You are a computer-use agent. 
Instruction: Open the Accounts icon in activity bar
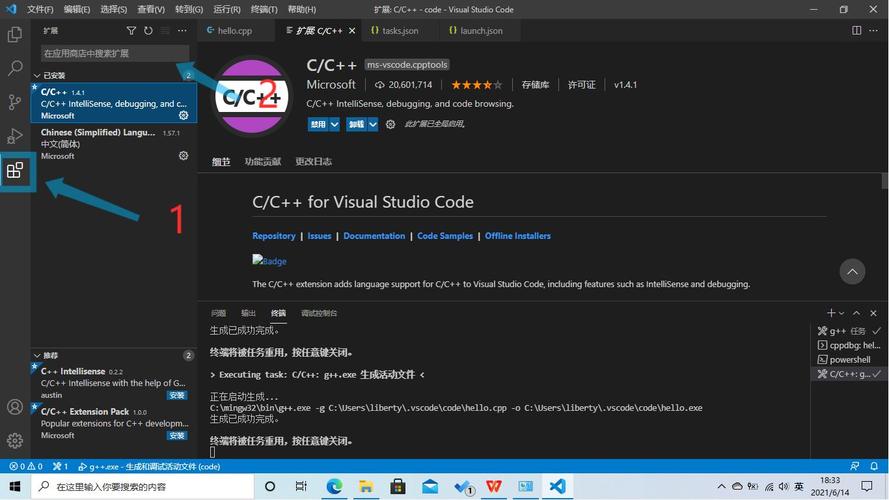pos(15,406)
